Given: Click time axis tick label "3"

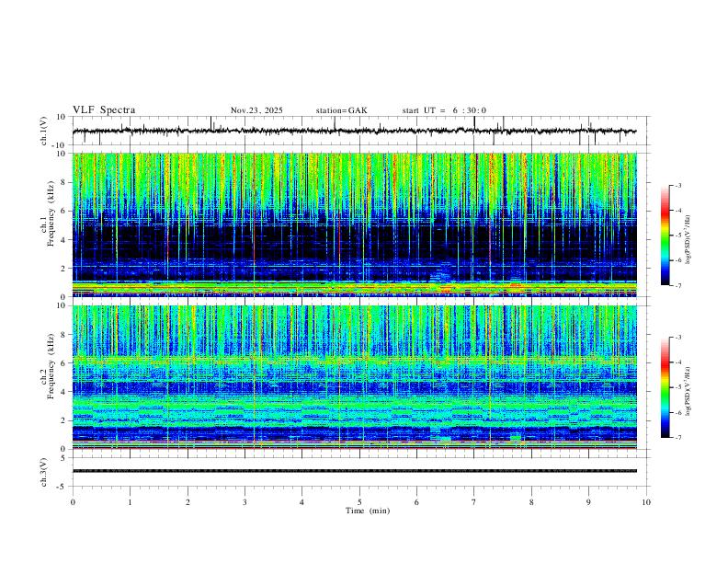Looking at the screenshot, I should (245, 502).
